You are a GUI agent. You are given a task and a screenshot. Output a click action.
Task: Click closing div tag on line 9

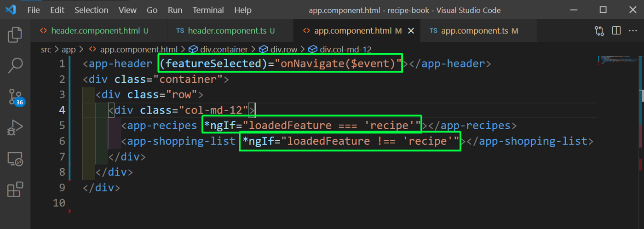point(102,188)
